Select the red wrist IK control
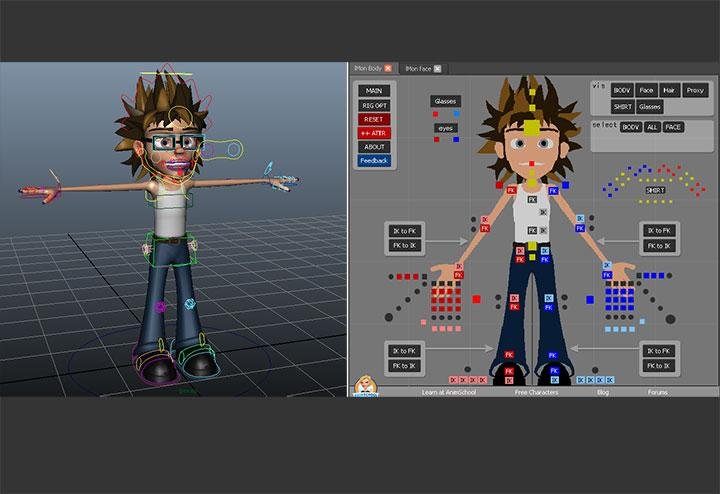The height and width of the screenshot is (494, 720). click(459, 267)
